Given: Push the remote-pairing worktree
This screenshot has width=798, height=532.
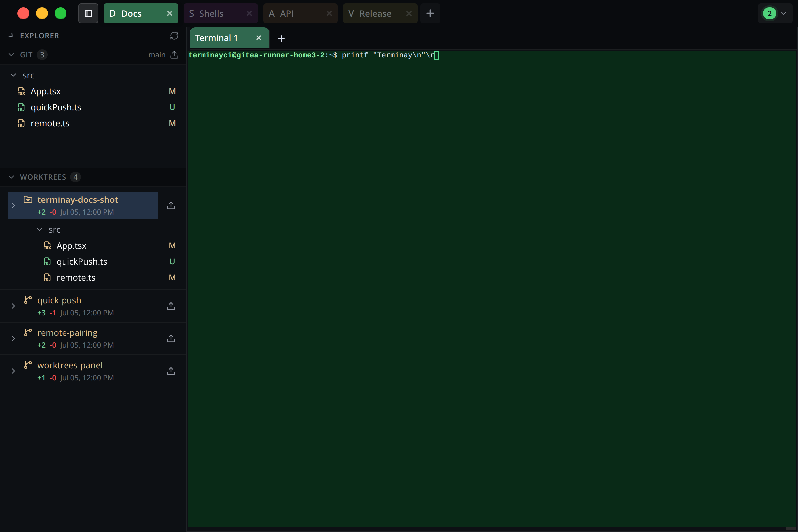Looking at the screenshot, I should click(171, 338).
